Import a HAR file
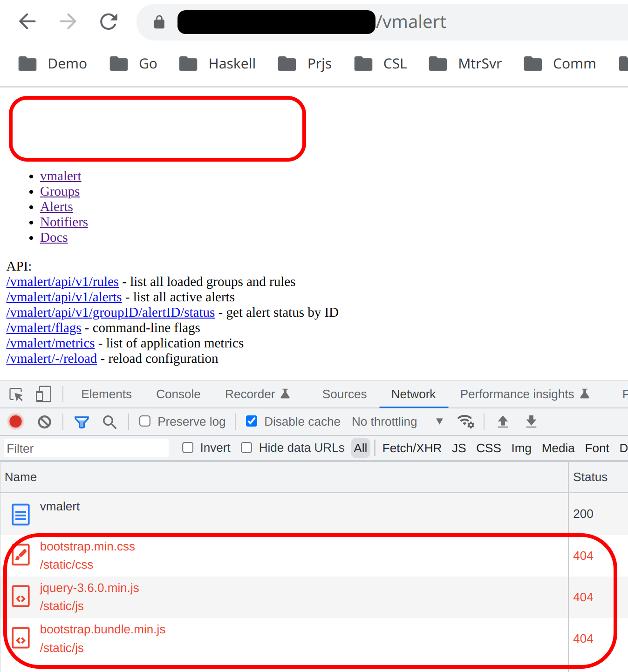The image size is (628, 672). point(503,421)
